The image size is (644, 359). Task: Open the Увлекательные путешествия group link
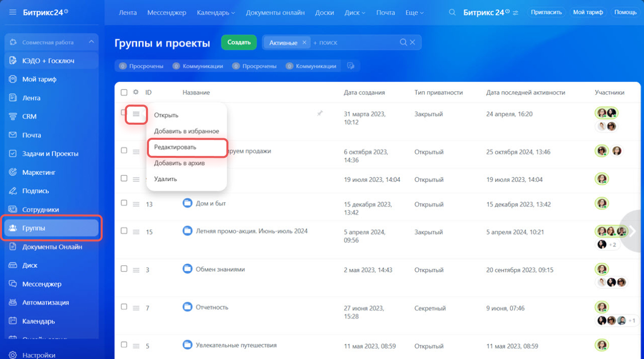click(x=236, y=345)
